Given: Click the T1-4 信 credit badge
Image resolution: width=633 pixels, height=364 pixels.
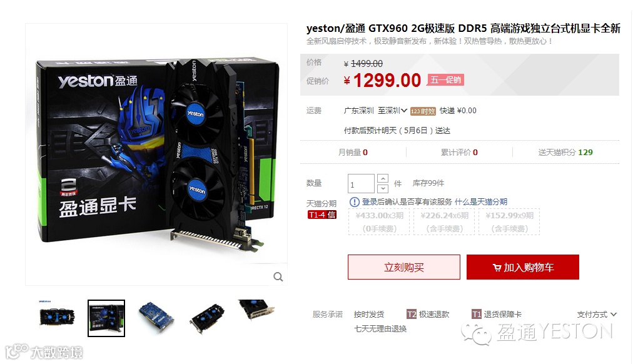Looking at the screenshot, I should tap(322, 215).
